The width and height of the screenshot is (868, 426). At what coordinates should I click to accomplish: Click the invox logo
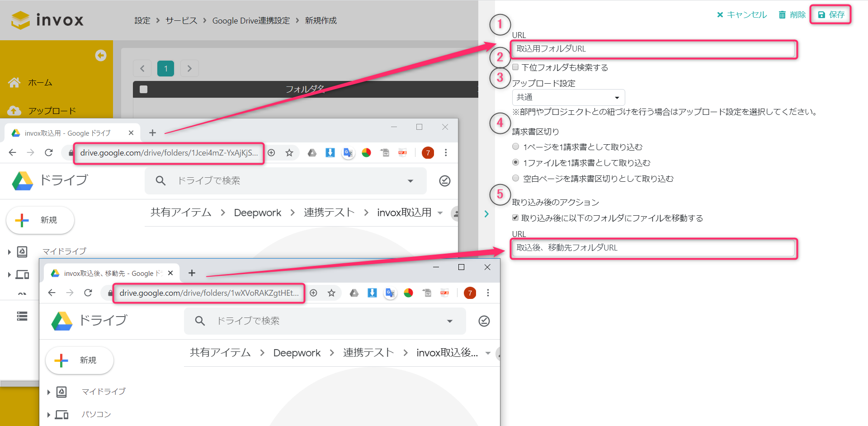pos(47,20)
